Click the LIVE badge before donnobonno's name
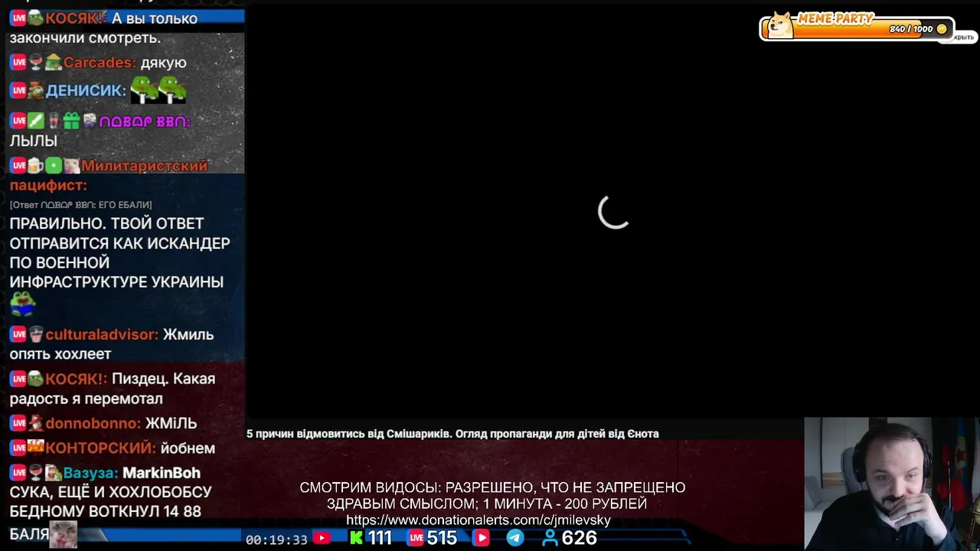The width and height of the screenshot is (980, 551). [18, 423]
